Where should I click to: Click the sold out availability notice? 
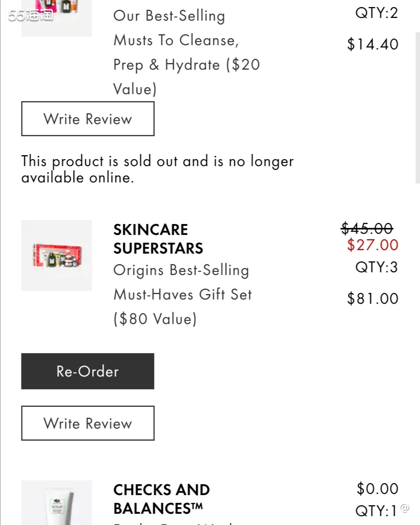pyautogui.click(x=157, y=169)
